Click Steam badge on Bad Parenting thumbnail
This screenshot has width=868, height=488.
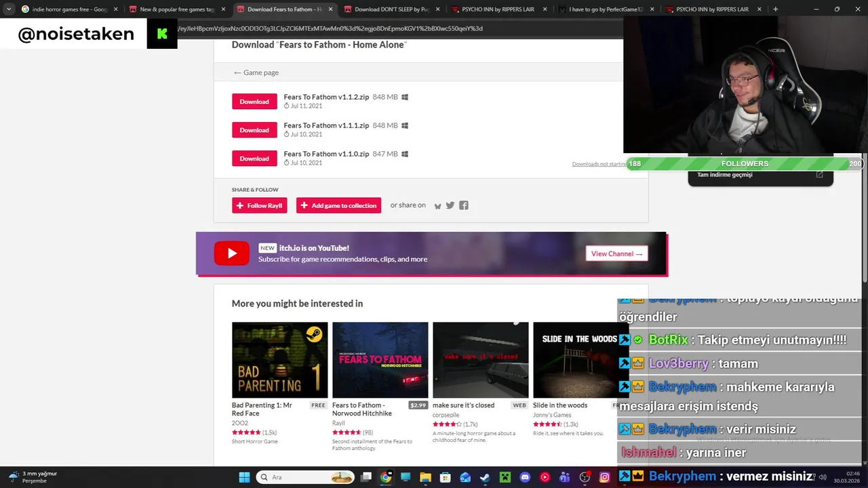point(314,334)
